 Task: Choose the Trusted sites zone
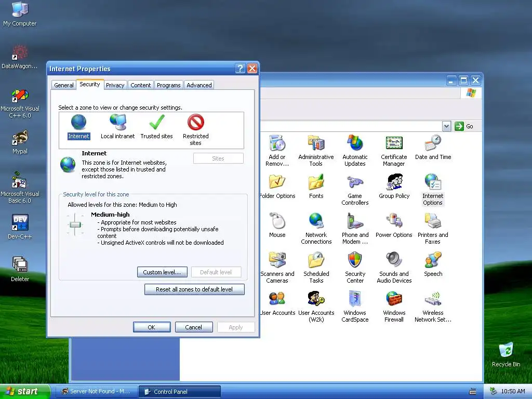click(x=157, y=127)
